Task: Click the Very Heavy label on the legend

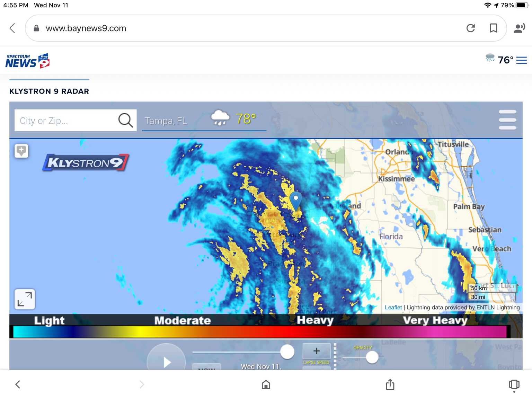Action: 435,320
